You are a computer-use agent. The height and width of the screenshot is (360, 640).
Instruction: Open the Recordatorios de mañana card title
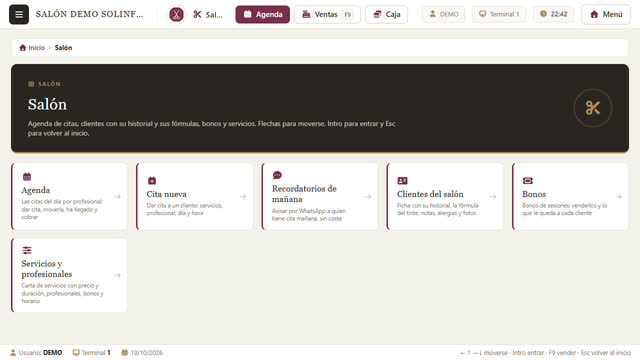[304, 194]
